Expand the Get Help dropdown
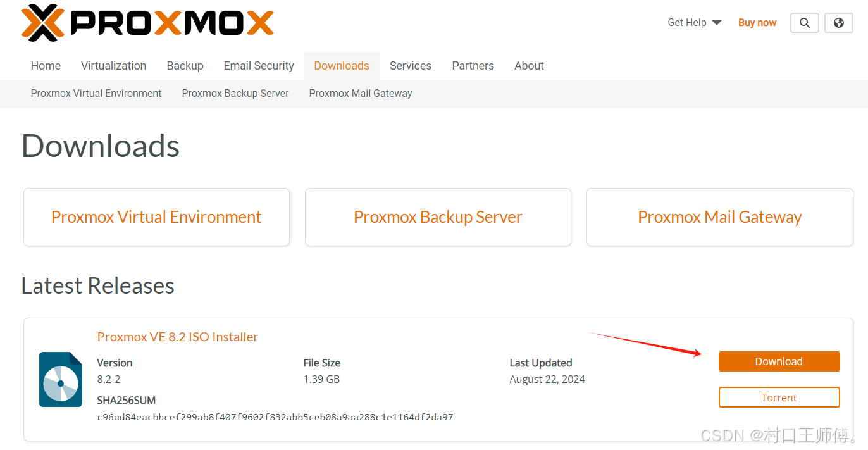This screenshot has height=450, width=868. pyautogui.click(x=694, y=23)
